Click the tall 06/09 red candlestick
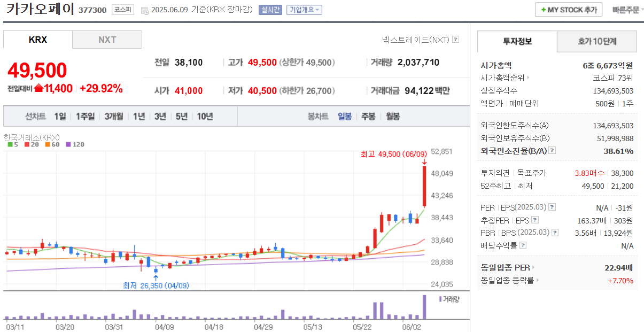 [424, 186]
